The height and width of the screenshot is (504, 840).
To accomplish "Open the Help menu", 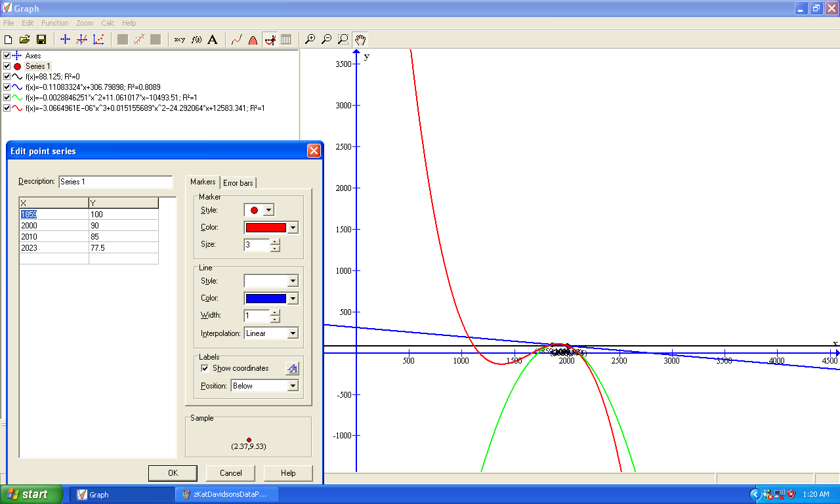I will click(x=129, y=23).
